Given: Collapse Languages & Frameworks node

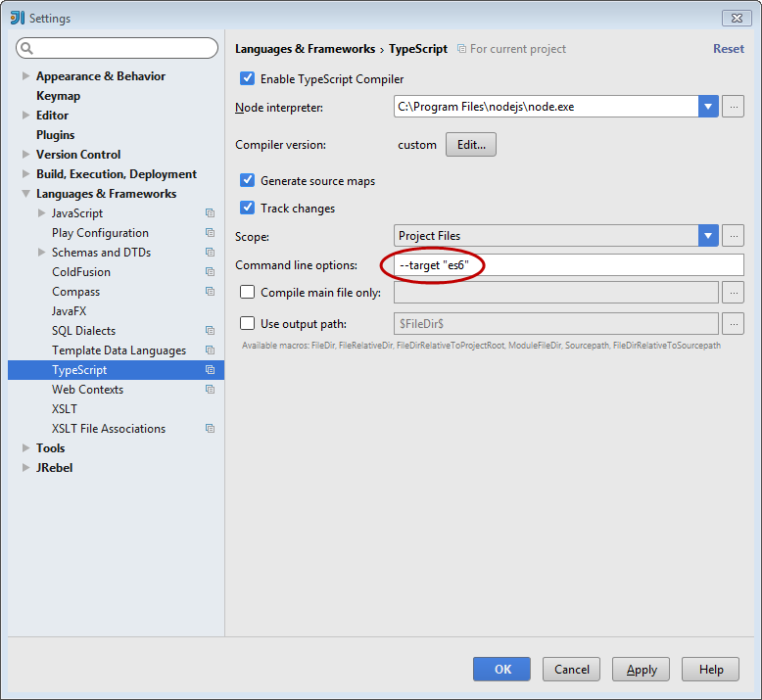Looking at the screenshot, I should [25, 193].
